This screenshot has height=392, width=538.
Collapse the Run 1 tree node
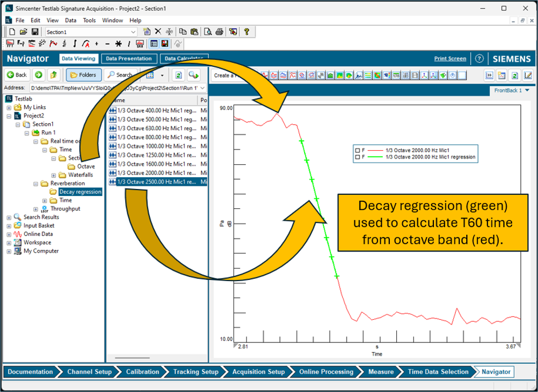27,133
